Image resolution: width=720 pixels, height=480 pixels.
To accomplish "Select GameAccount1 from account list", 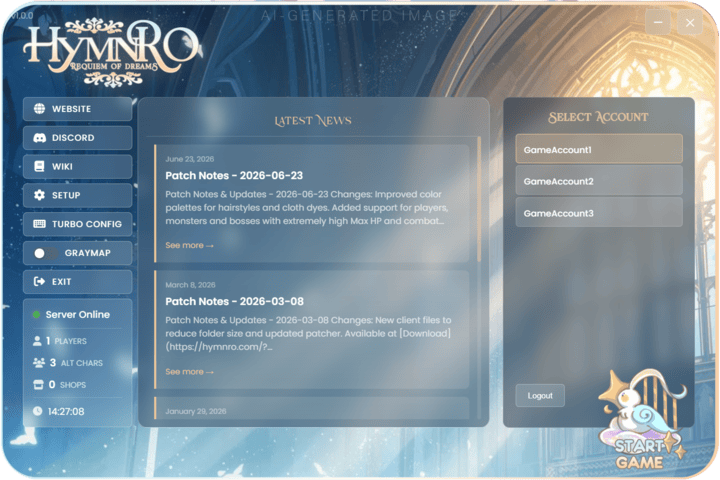I will coord(599,149).
